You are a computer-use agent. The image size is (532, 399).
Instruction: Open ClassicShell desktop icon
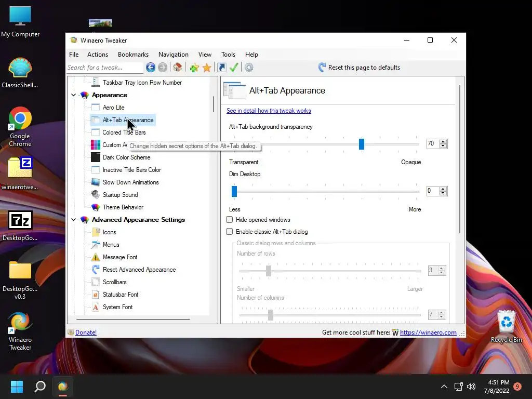[20, 73]
